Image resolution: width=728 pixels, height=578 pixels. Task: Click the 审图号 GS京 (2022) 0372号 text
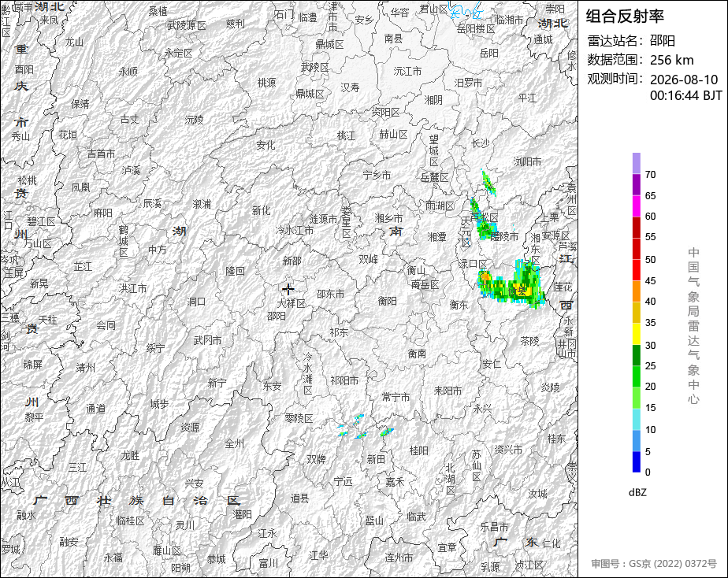[654, 564]
